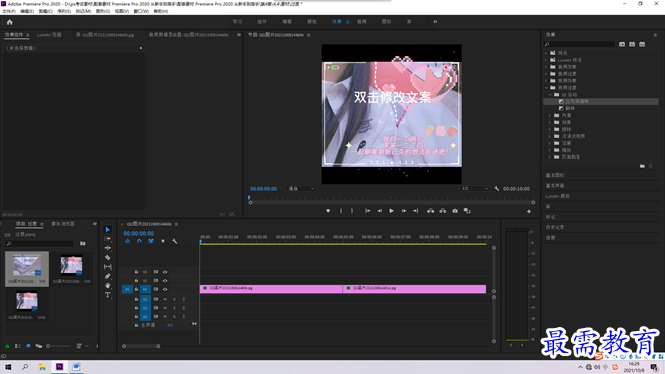Click the Home icon
The image size is (665, 374).
coord(9,22)
